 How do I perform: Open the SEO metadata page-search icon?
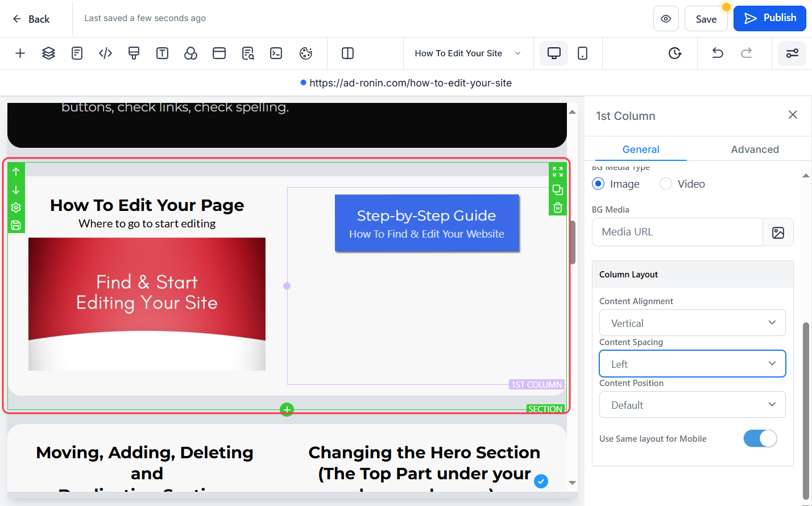click(x=248, y=53)
